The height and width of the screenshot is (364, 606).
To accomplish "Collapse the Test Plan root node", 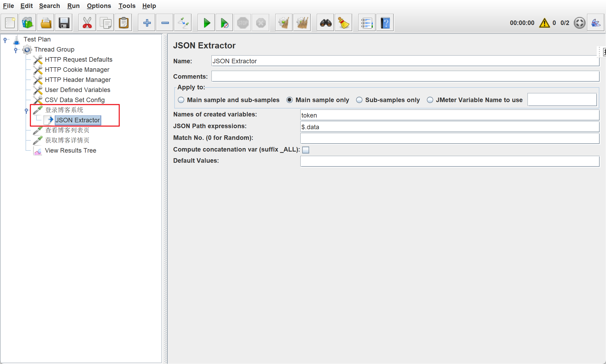I will tap(5, 40).
